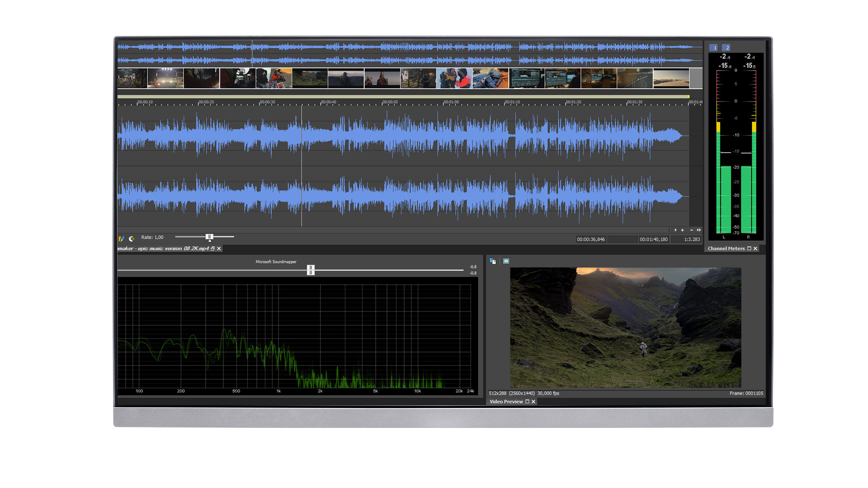Image resolution: width=868 pixels, height=488 pixels.
Task: Select the edit tool pencil icon
Action: (x=121, y=238)
